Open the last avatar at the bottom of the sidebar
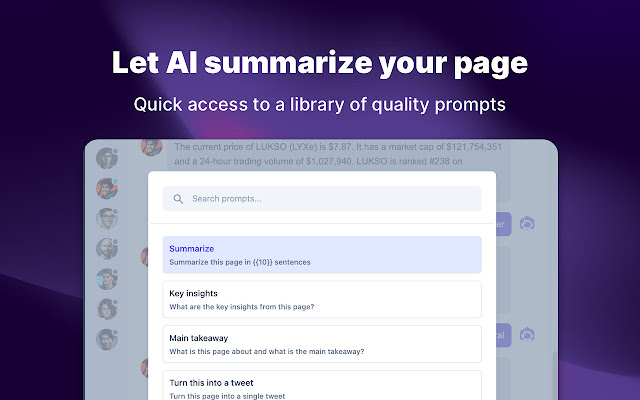The width and height of the screenshot is (640, 400). coord(107,340)
